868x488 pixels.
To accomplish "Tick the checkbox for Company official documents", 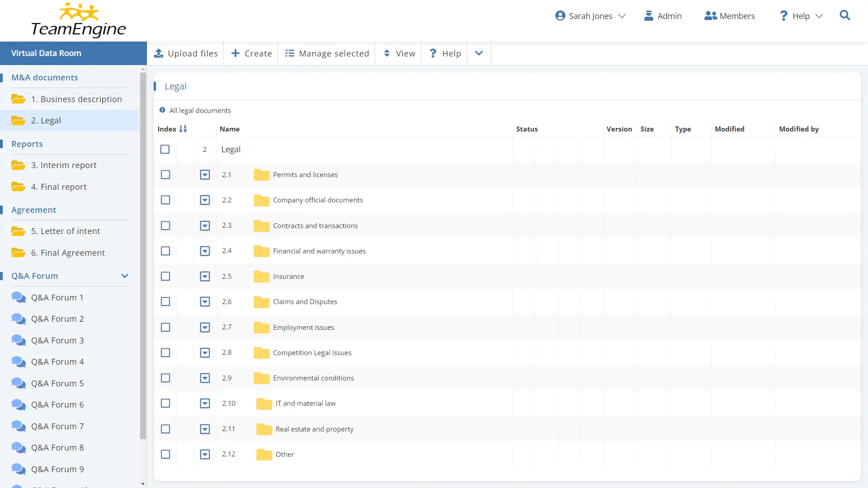I will tap(165, 200).
